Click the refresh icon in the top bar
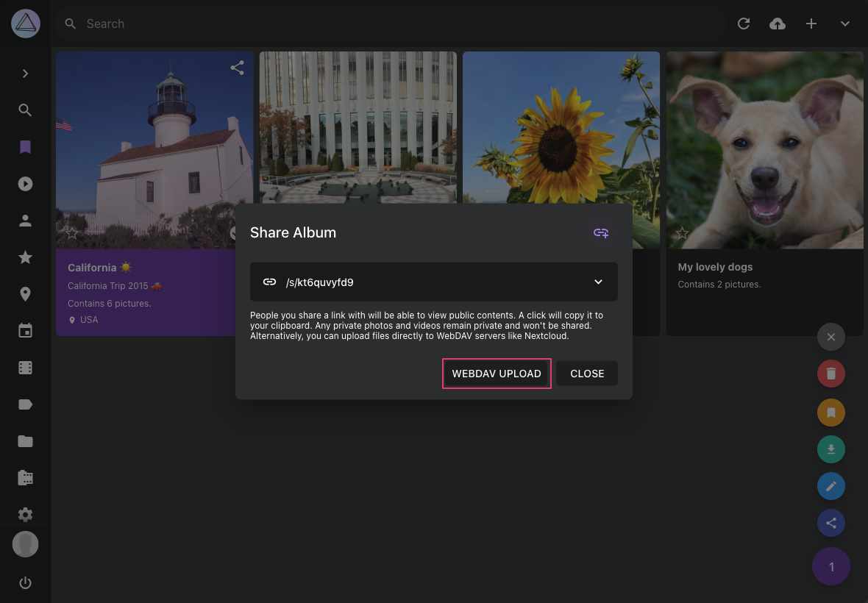This screenshot has height=603, width=868. coord(744,23)
